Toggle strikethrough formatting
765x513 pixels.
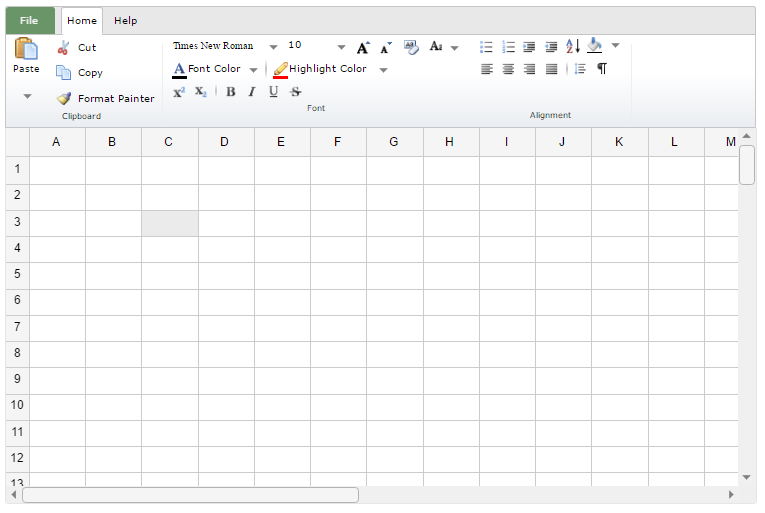tap(295, 92)
